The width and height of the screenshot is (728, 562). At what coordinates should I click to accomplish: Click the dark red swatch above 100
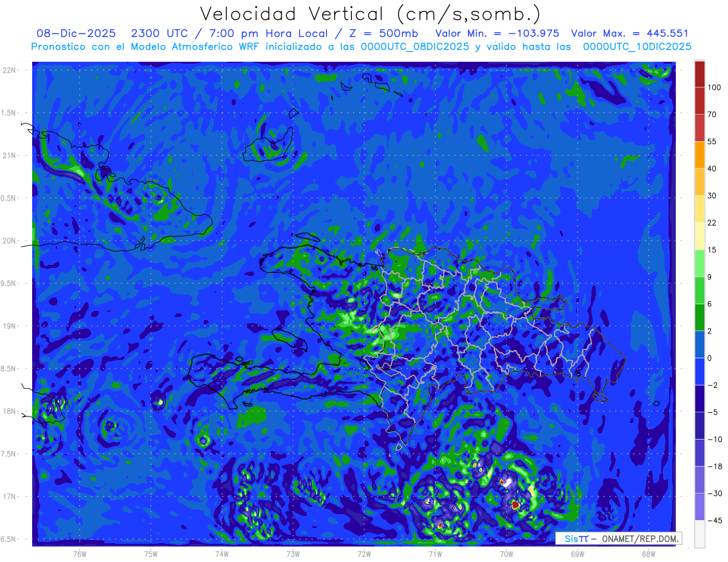coord(699,74)
